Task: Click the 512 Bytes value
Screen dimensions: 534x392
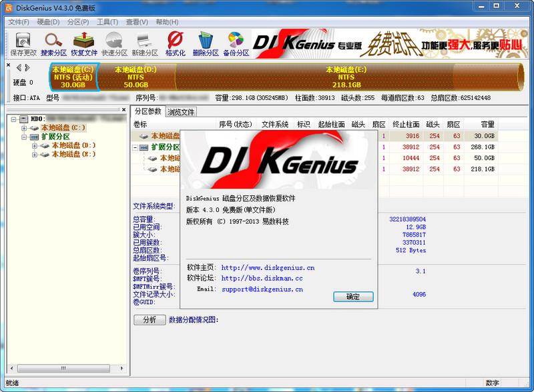Action: click(411, 250)
